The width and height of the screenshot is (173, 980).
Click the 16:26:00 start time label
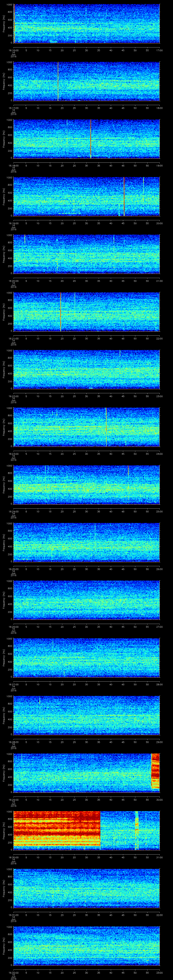(14, 627)
